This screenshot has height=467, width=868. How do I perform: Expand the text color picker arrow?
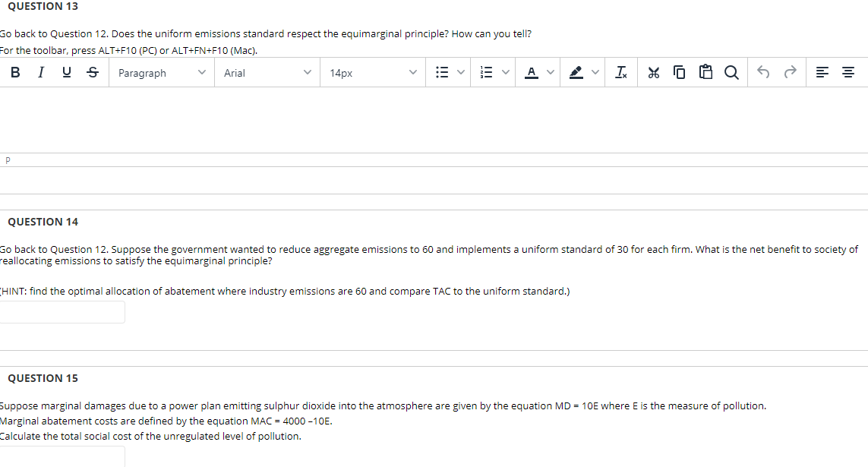(x=551, y=72)
